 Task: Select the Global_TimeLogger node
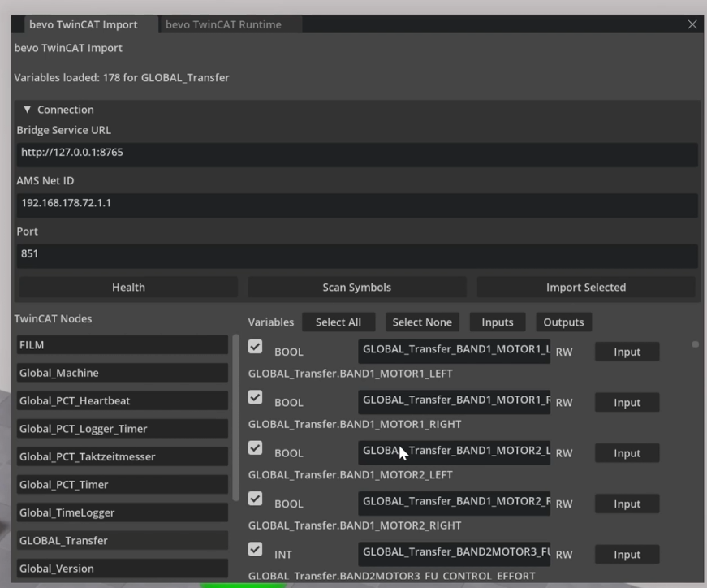click(x=123, y=512)
